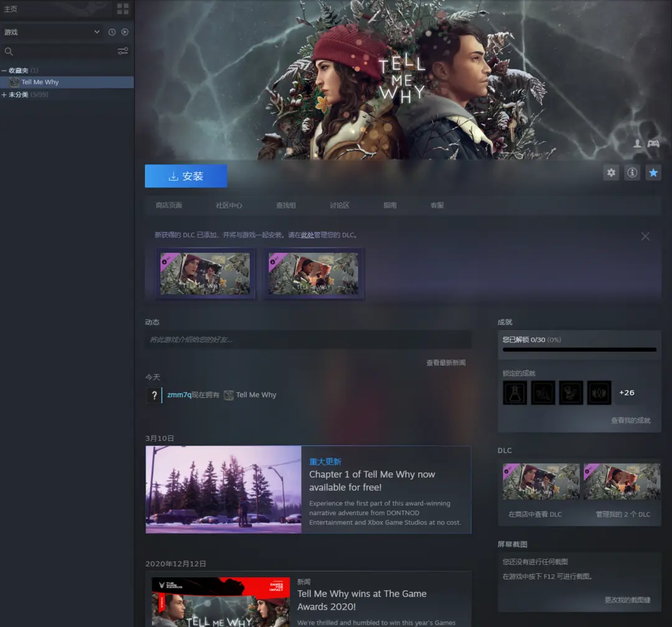This screenshot has height=627, width=672.
Task: Click the controller support icon on banner
Action: coord(653,143)
